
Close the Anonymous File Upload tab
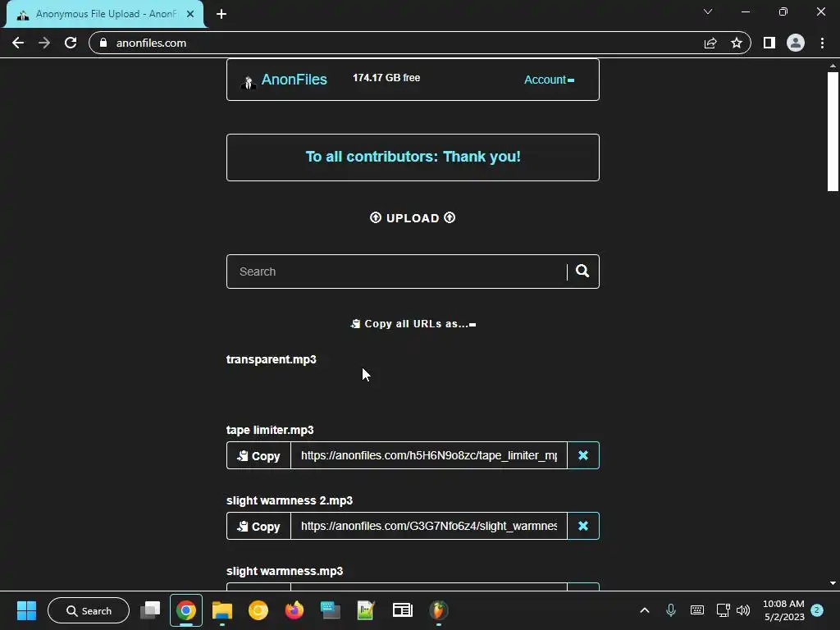click(x=190, y=14)
